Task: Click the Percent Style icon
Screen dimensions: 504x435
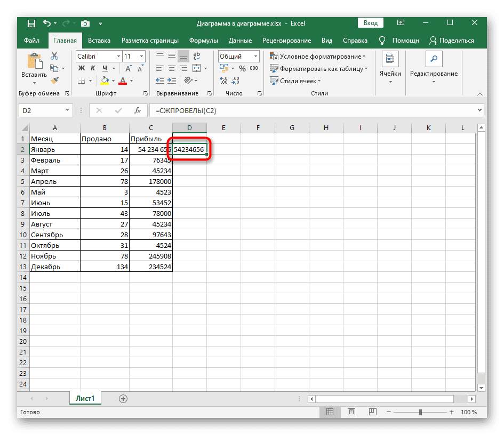Action: [x=242, y=68]
